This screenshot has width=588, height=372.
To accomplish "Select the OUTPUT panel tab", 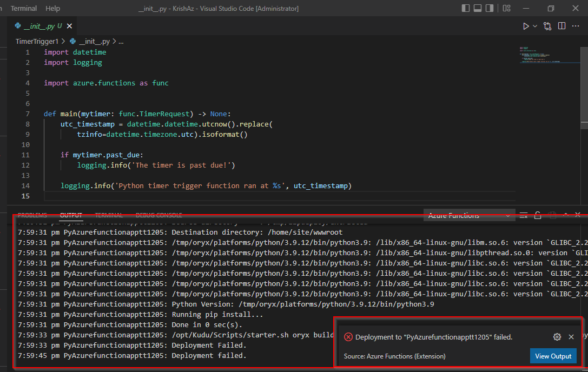I will pos(71,215).
